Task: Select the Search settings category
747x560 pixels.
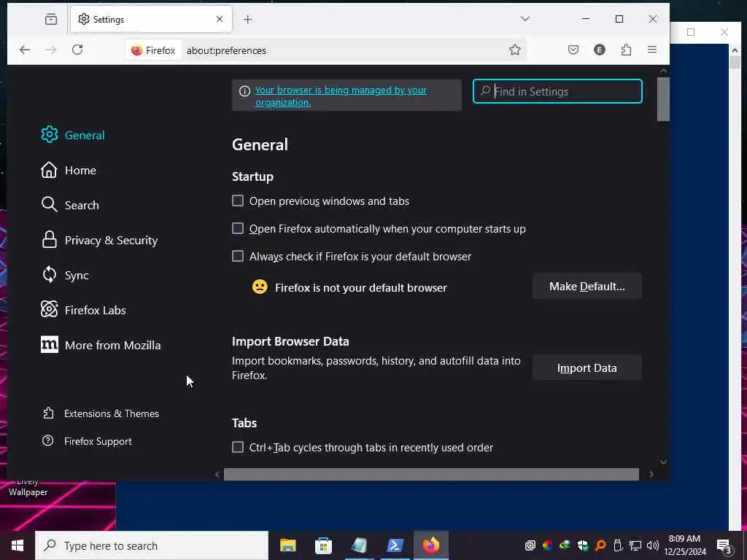Action: (x=69, y=205)
